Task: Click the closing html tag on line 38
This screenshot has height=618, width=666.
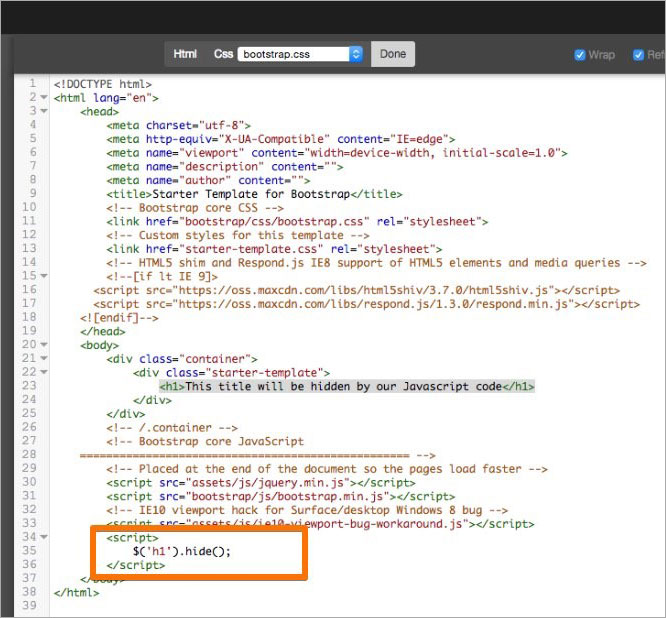Action: coord(76,593)
